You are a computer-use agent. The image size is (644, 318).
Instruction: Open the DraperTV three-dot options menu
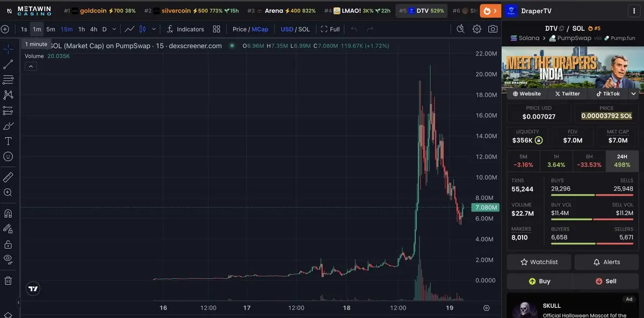coord(635,11)
